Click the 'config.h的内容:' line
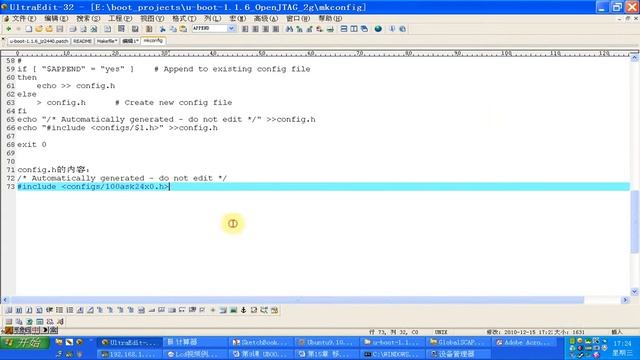640x360 pixels. [53, 169]
